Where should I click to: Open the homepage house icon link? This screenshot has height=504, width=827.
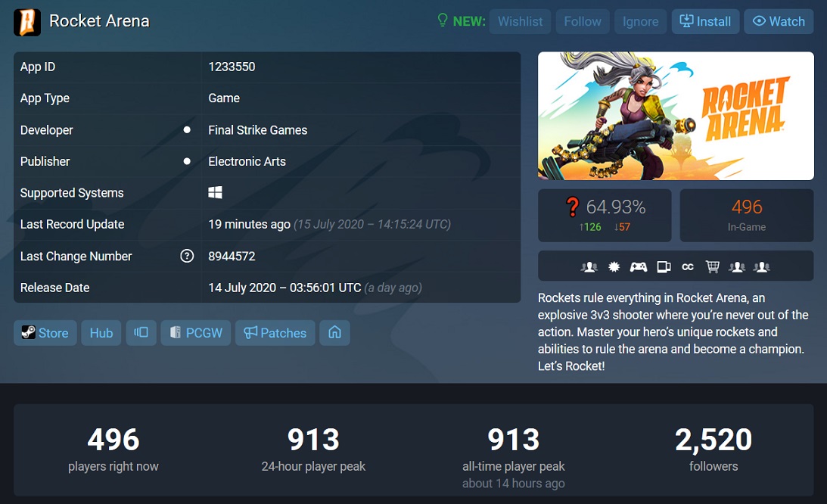335,333
